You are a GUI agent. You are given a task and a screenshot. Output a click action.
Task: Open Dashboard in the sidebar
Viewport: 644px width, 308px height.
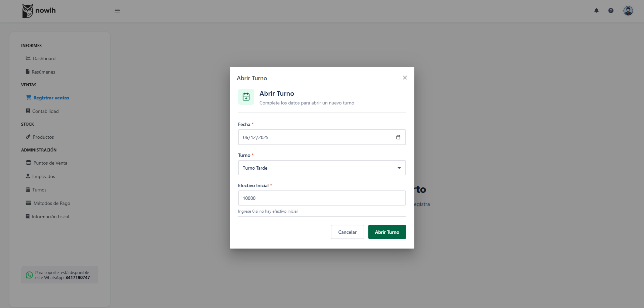tap(44, 58)
